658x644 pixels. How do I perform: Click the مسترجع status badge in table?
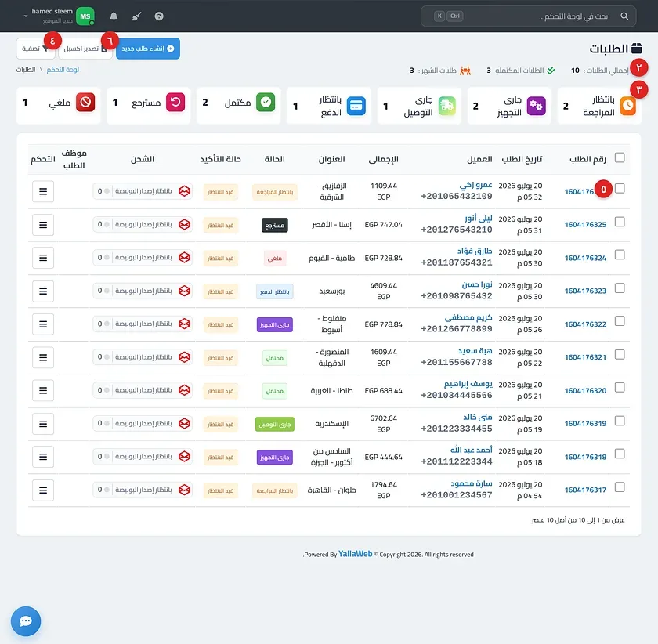click(275, 226)
